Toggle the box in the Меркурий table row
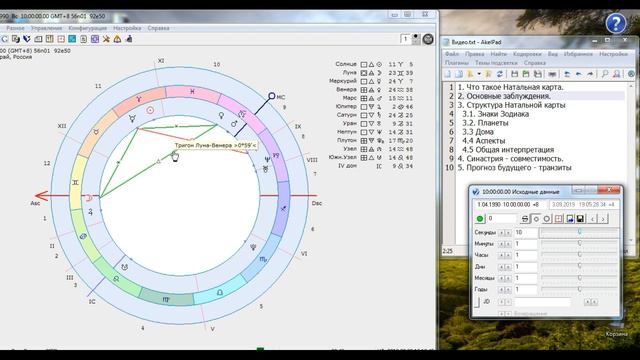This screenshot has height=360, width=640. (364, 81)
